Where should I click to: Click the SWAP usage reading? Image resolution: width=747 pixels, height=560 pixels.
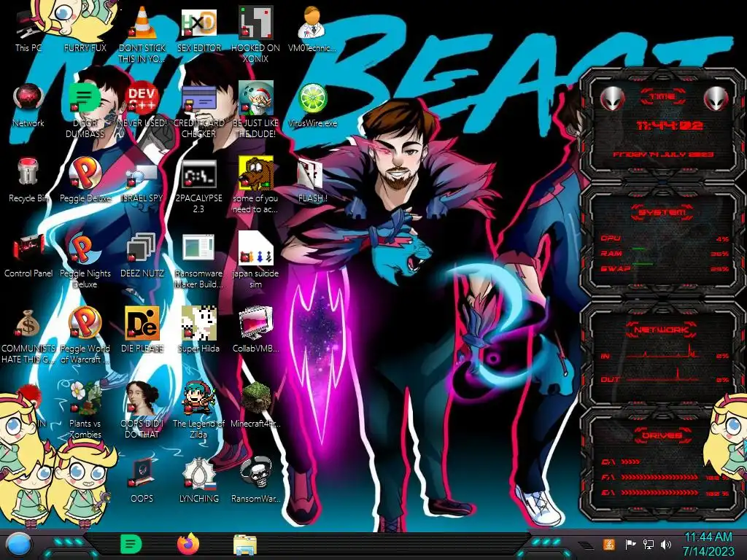point(720,269)
